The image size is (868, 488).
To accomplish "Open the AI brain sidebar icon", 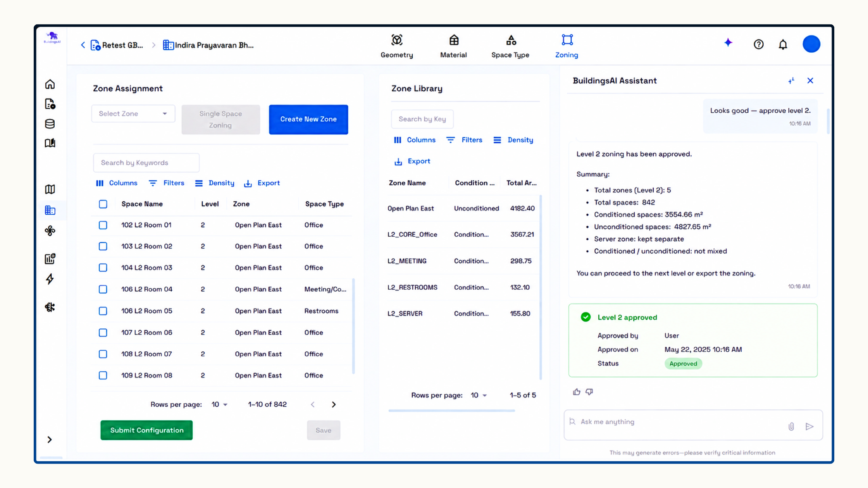I will [50, 307].
